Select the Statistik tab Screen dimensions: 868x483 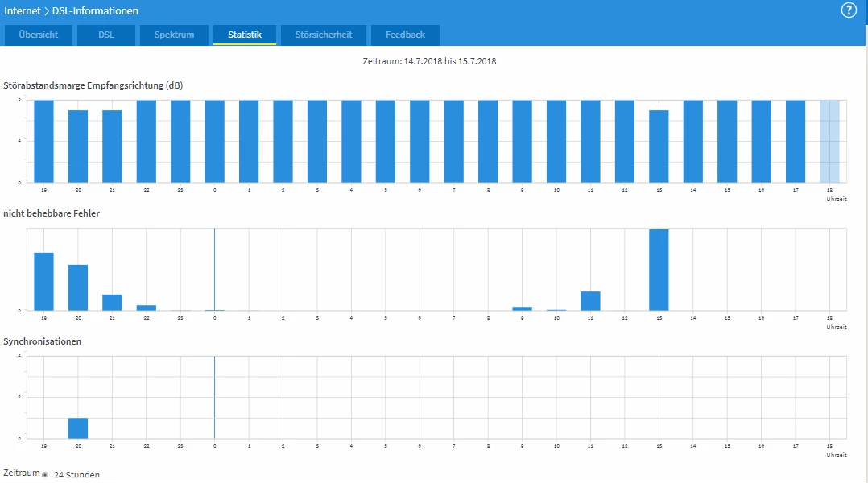point(245,35)
